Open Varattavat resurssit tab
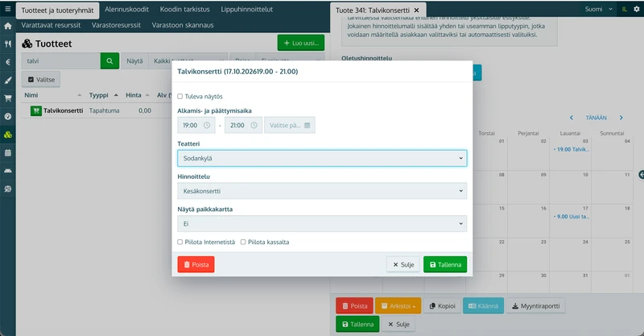 tap(51, 25)
